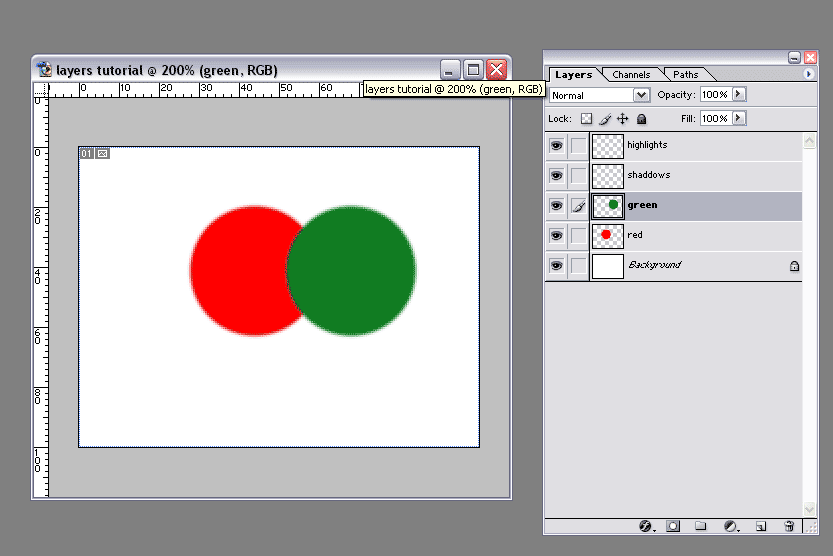Switch to the Channels tab
This screenshot has width=833, height=556.
[631, 75]
